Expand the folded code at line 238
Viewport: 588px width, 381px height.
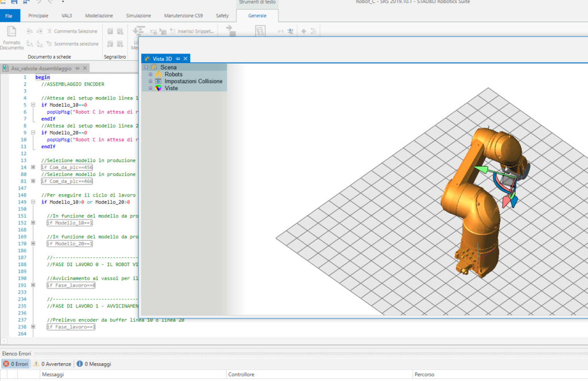click(x=33, y=327)
